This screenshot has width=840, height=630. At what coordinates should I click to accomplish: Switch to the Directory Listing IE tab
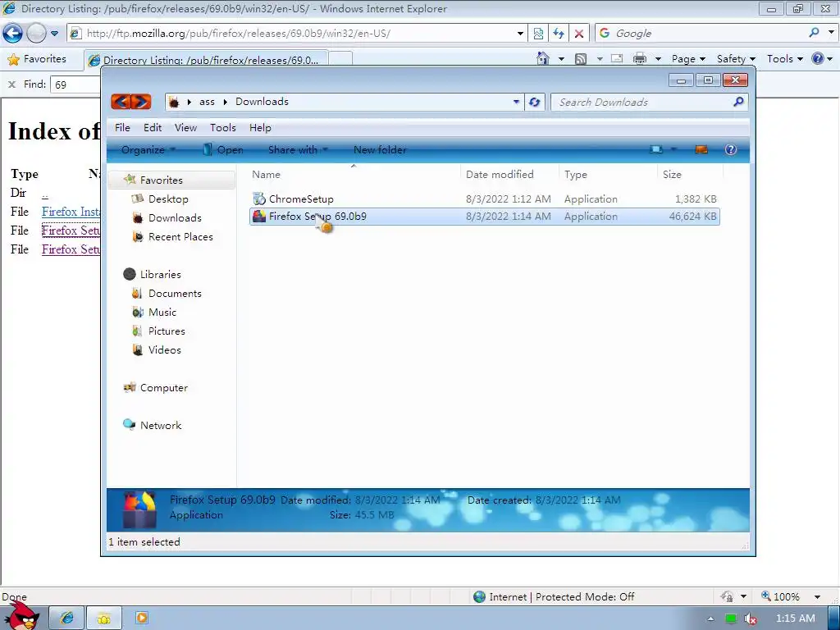click(206, 59)
